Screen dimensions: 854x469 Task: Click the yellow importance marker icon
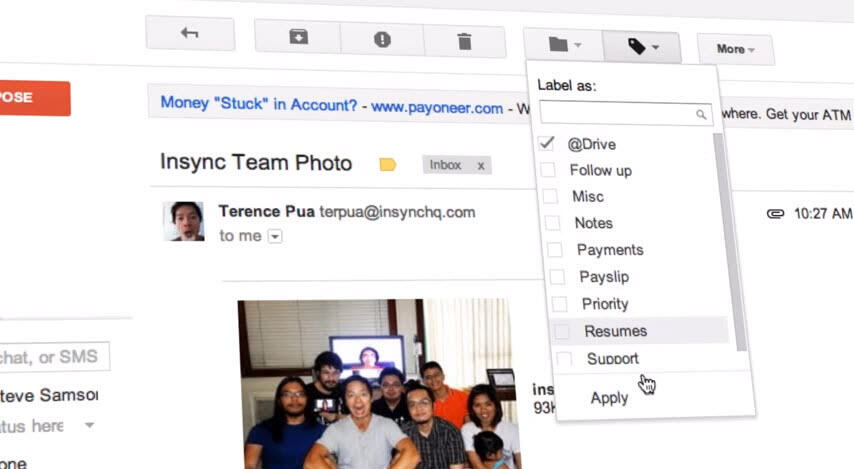387,164
